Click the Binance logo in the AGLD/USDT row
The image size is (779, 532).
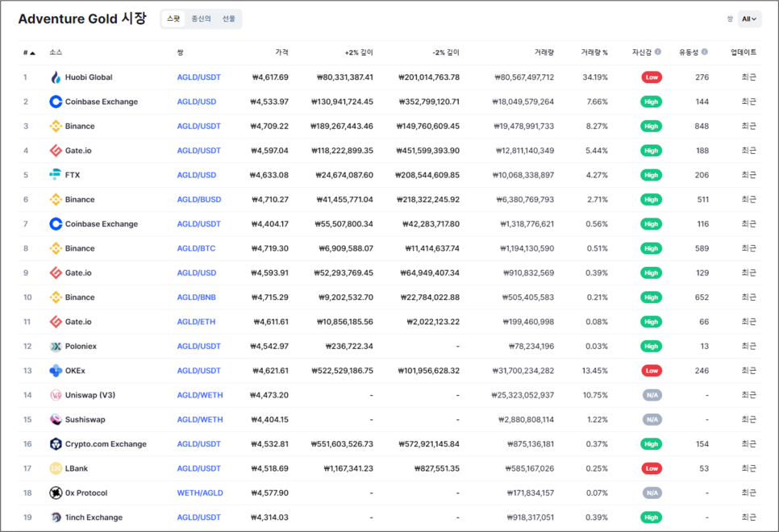pyautogui.click(x=56, y=127)
